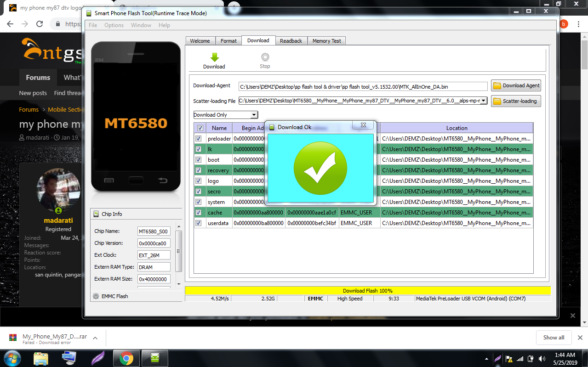Close the Chrome downloads bar
Image resolution: width=588 pixels, height=367 pixels.
(579, 338)
